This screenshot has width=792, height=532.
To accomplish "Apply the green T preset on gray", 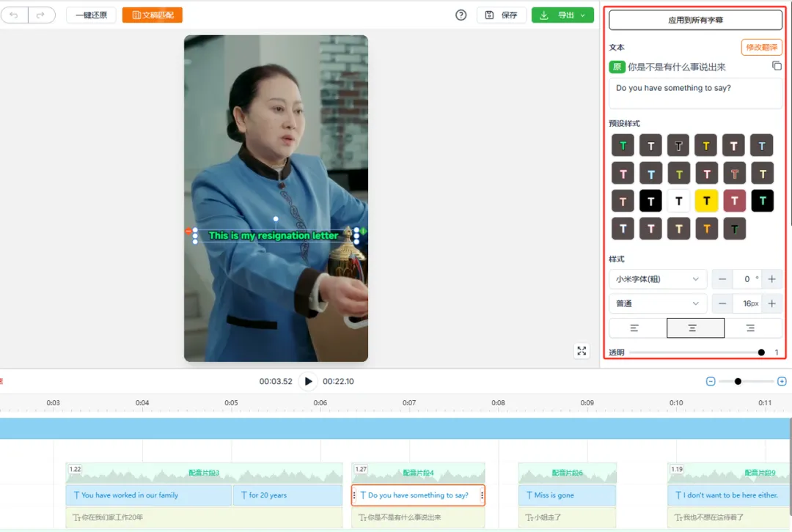I will tap(623, 146).
